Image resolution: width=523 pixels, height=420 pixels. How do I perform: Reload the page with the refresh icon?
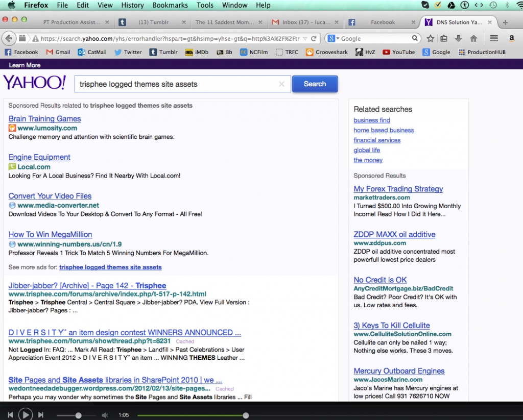(314, 39)
